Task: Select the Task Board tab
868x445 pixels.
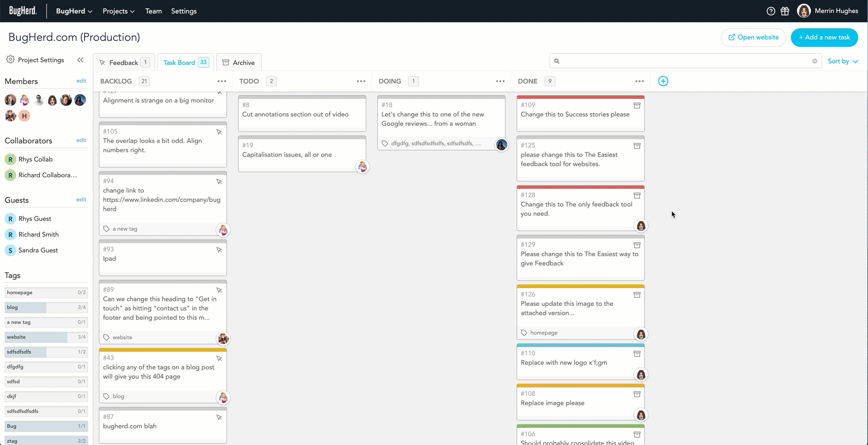Action: click(x=185, y=62)
